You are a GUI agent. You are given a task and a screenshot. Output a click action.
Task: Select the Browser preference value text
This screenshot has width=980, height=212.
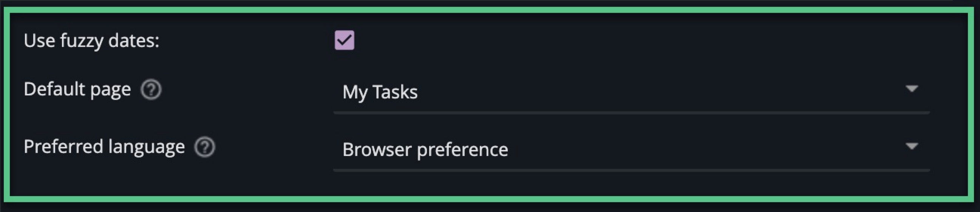tap(425, 149)
